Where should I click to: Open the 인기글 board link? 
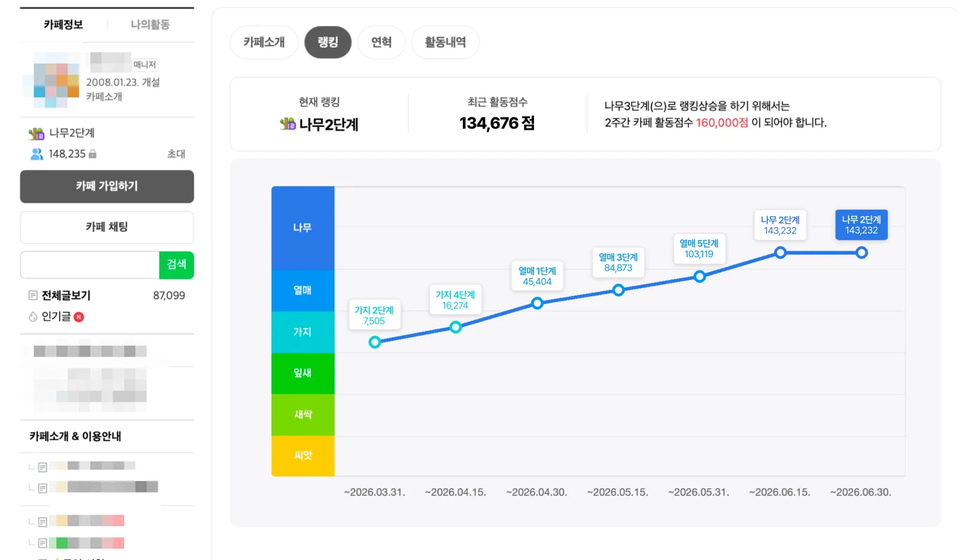56,316
